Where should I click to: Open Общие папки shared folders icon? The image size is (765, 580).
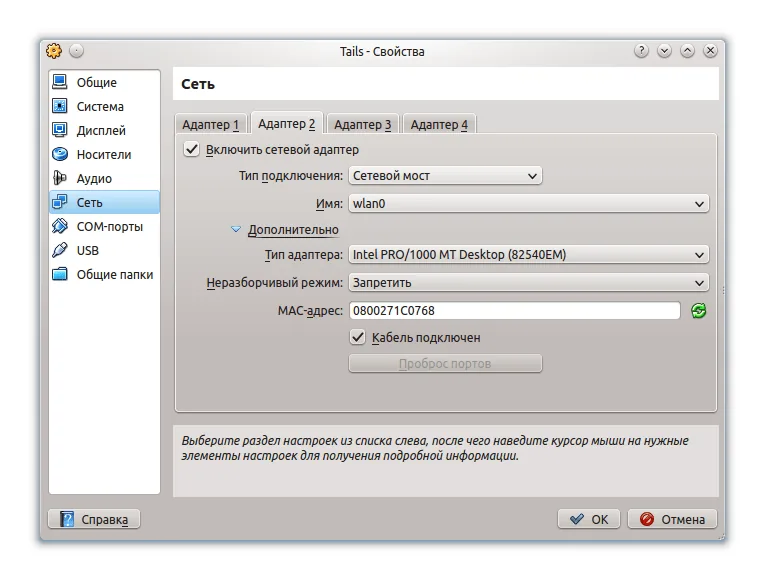pyautogui.click(x=60, y=274)
